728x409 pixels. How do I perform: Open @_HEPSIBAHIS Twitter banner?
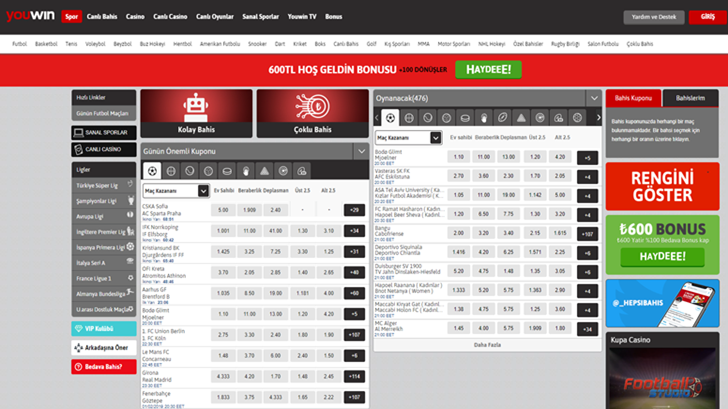tap(663, 303)
